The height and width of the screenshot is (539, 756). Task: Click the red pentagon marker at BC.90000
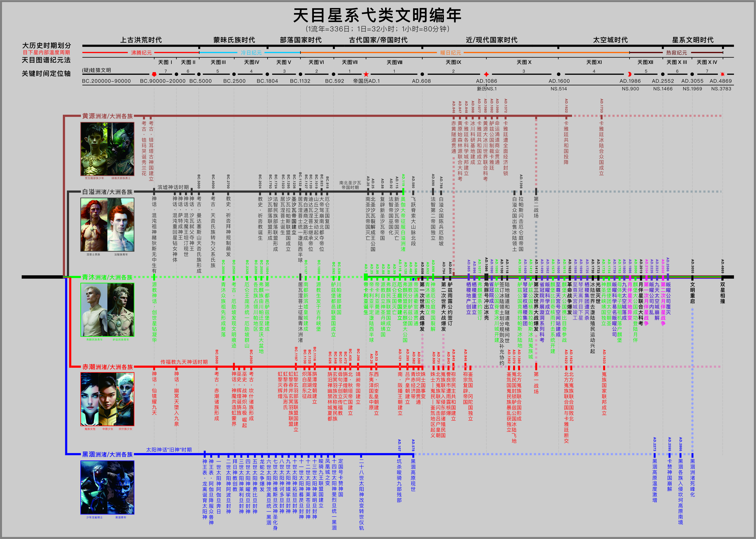tap(154, 74)
